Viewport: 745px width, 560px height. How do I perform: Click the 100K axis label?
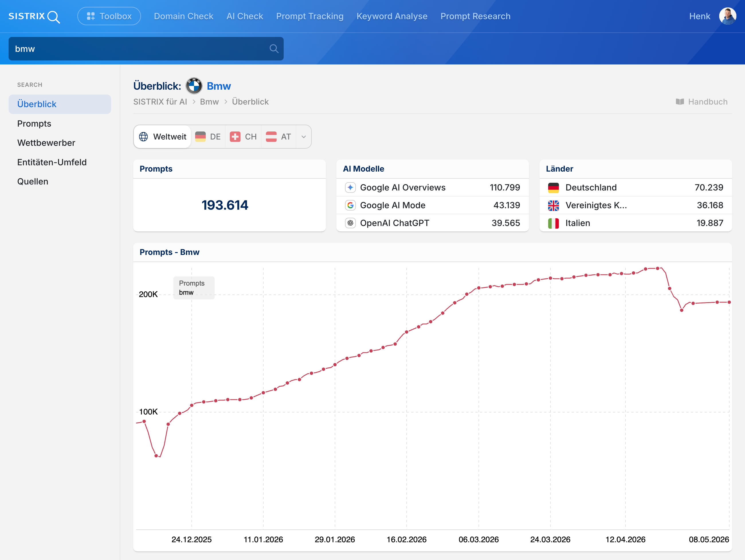pos(148,412)
